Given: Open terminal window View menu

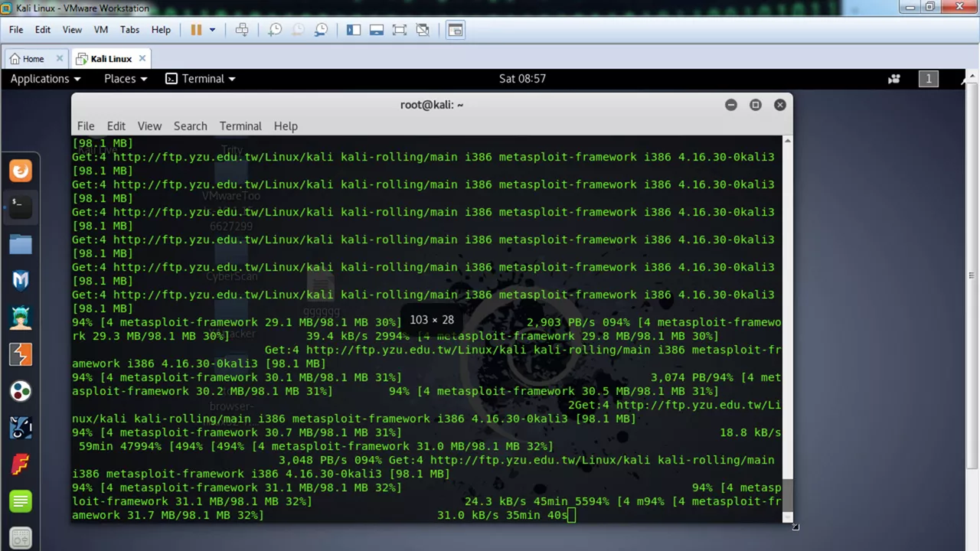Looking at the screenshot, I should (149, 126).
